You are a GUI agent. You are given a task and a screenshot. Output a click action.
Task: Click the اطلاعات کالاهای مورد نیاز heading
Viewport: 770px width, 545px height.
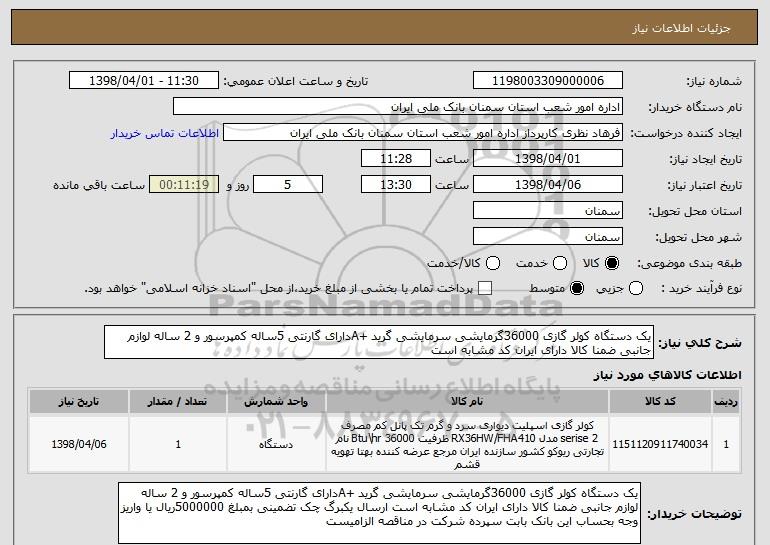(x=667, y=375)
